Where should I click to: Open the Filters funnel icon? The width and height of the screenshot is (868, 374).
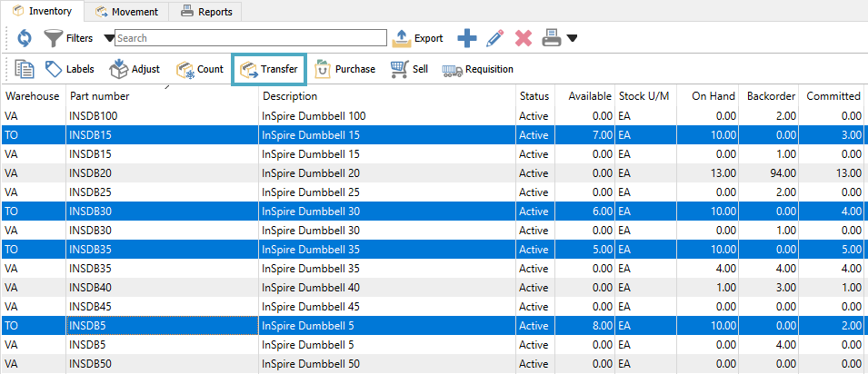54,38
